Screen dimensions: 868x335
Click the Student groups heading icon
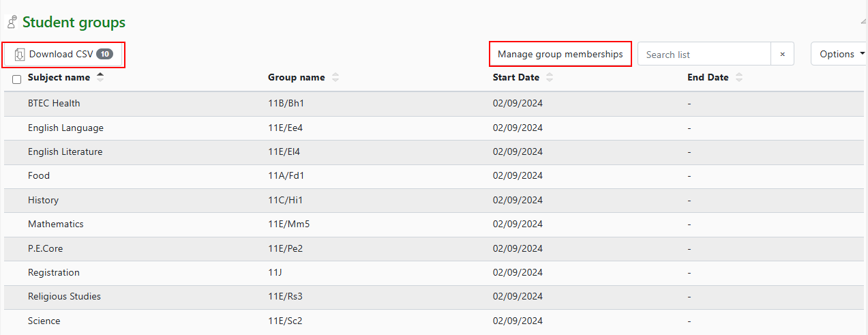[12, 22]
